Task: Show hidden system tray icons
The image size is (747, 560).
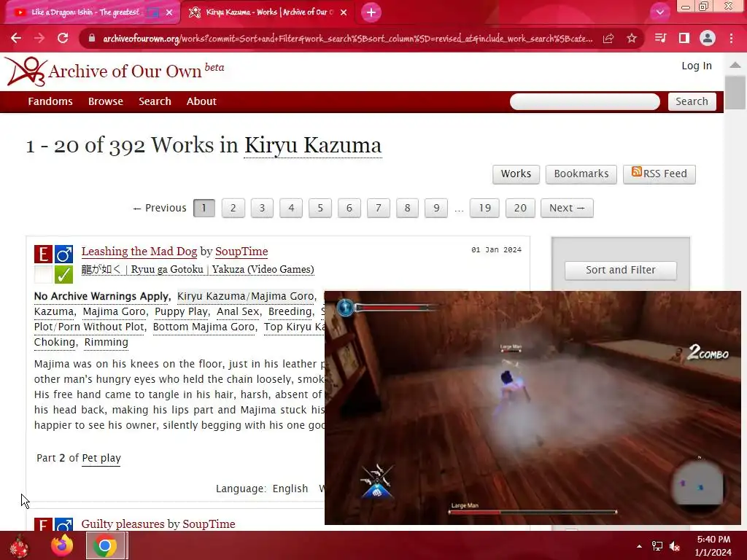Action: [639, 546]
